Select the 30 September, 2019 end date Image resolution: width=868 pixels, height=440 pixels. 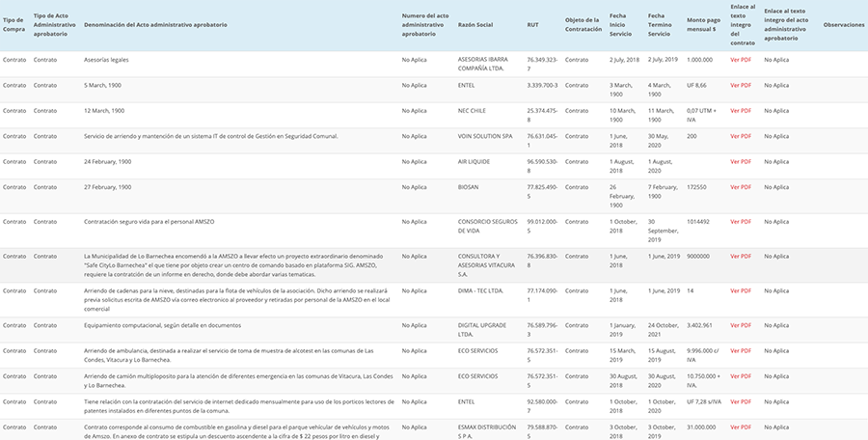point(663,231)
